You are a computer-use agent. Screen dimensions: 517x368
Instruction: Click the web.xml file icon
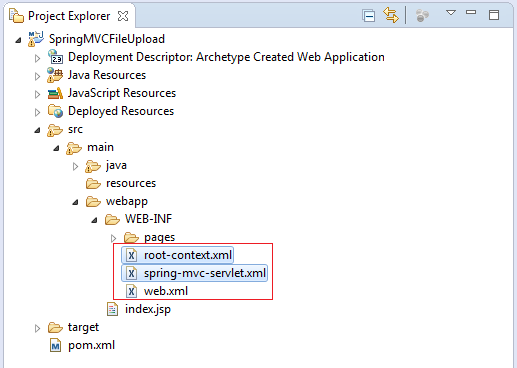[x=131, y=291]
